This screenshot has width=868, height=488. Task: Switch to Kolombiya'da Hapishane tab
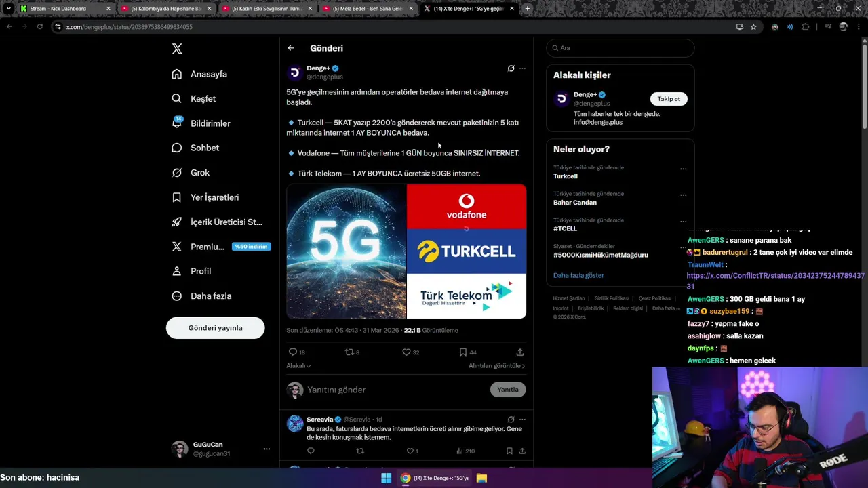tap(166, 9)
